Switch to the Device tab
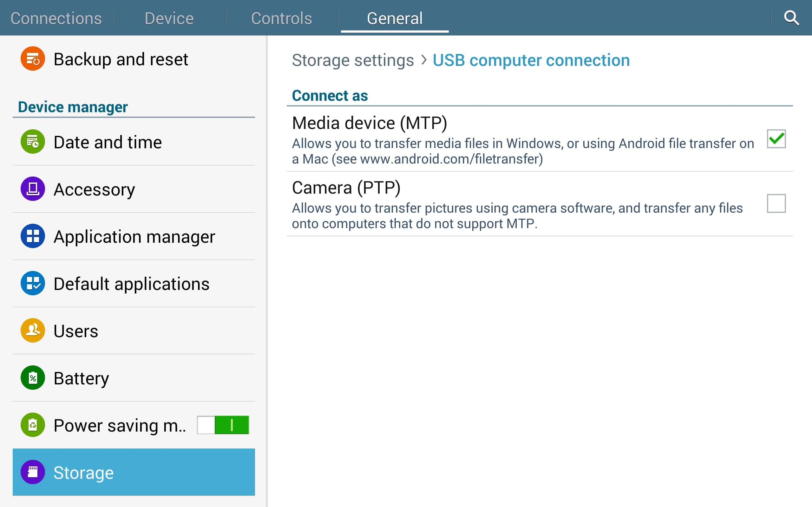 pos(169,18)
